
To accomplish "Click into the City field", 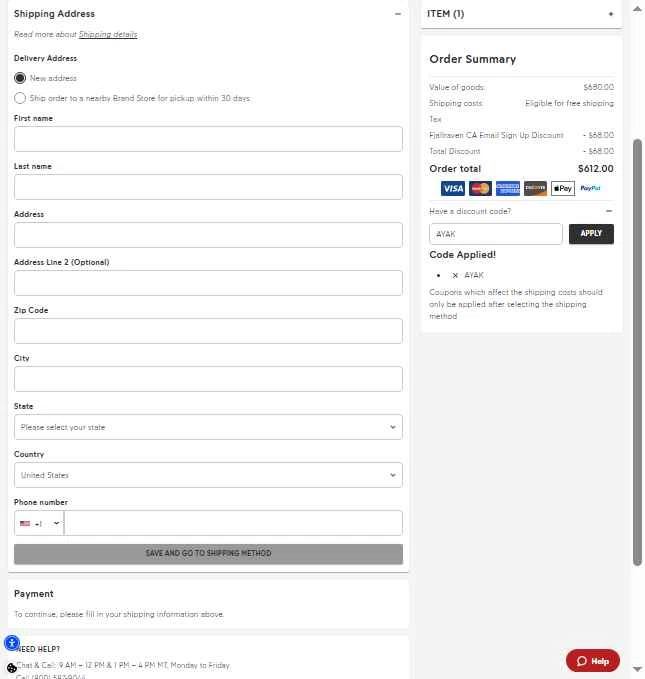I will coord(208,379).
